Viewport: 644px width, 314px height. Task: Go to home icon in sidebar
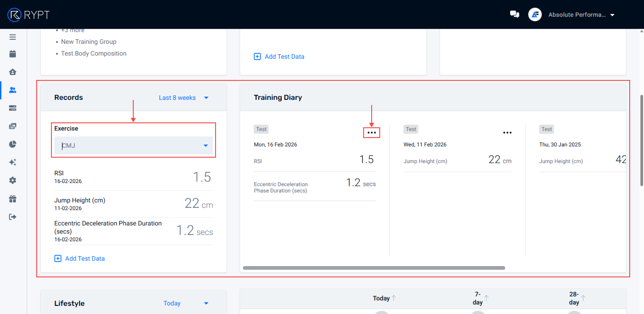tap(13, 72)
